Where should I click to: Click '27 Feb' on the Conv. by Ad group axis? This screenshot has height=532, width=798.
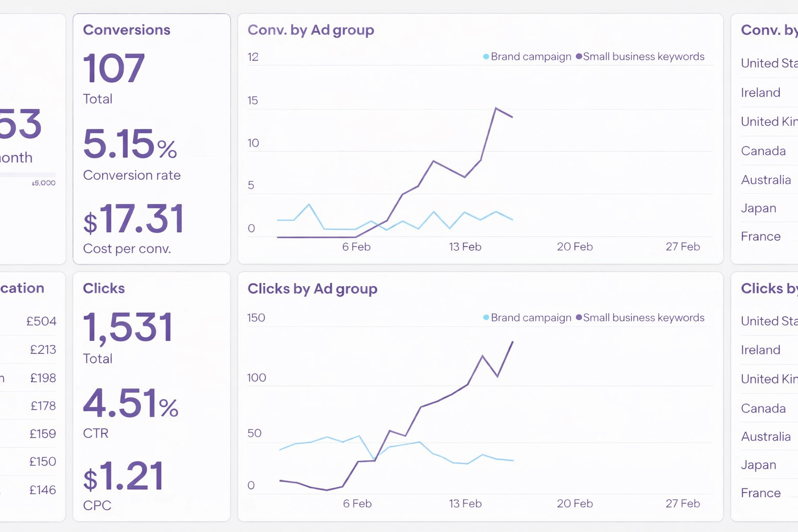click(x=683, y=247)
